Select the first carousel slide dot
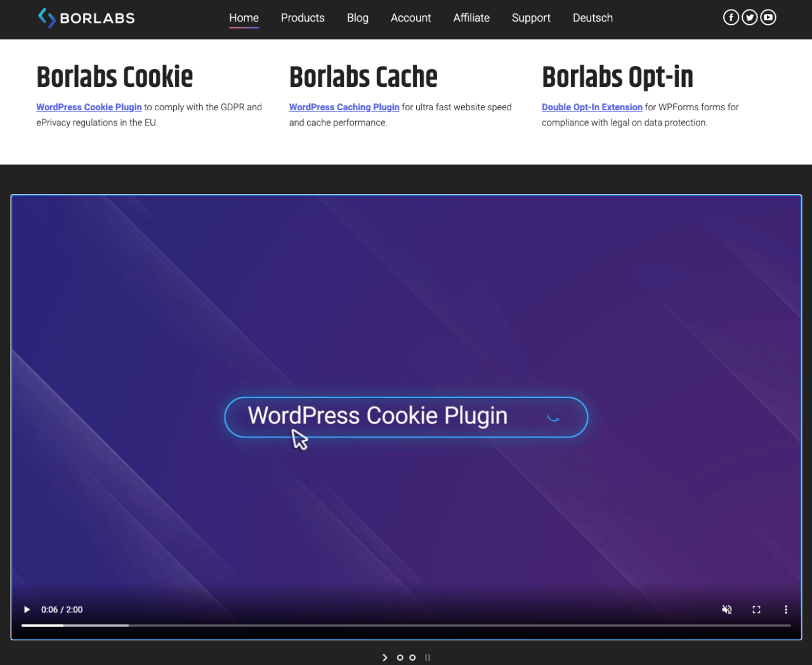The height and width of the screenshot is (665, 812). (400, 657)
